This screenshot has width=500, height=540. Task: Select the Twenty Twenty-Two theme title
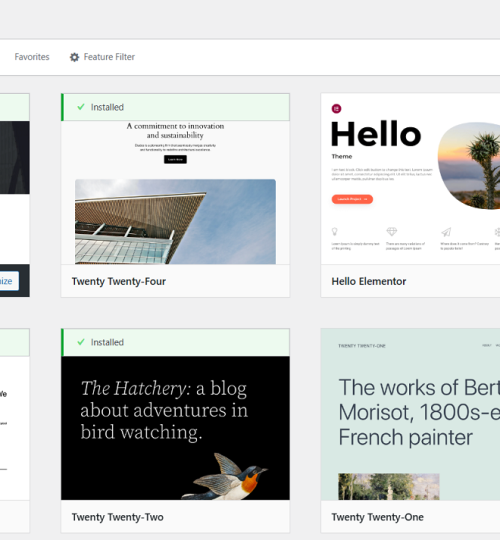(x=118, y=517)
